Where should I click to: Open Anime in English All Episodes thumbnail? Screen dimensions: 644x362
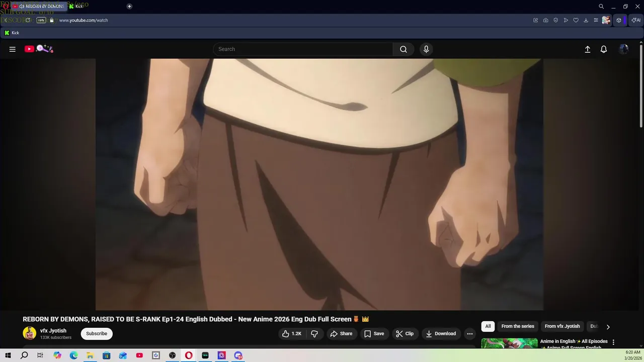(x=509, y=343)
